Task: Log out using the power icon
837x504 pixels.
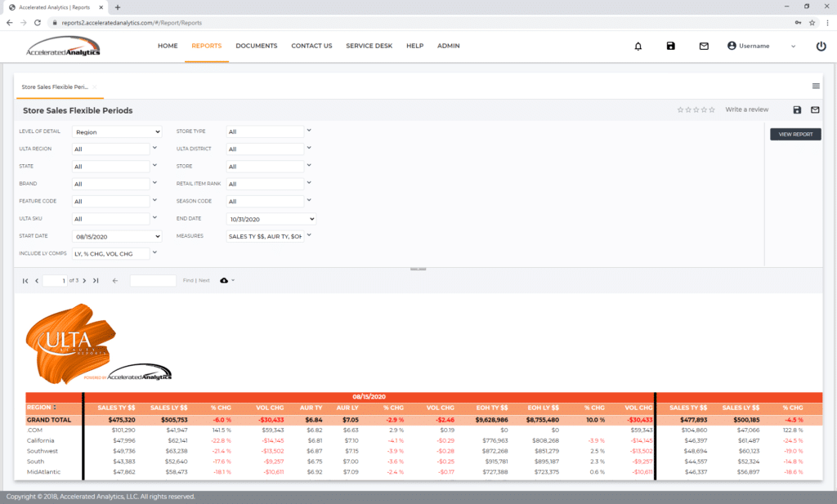Action: tap(821, 46)
